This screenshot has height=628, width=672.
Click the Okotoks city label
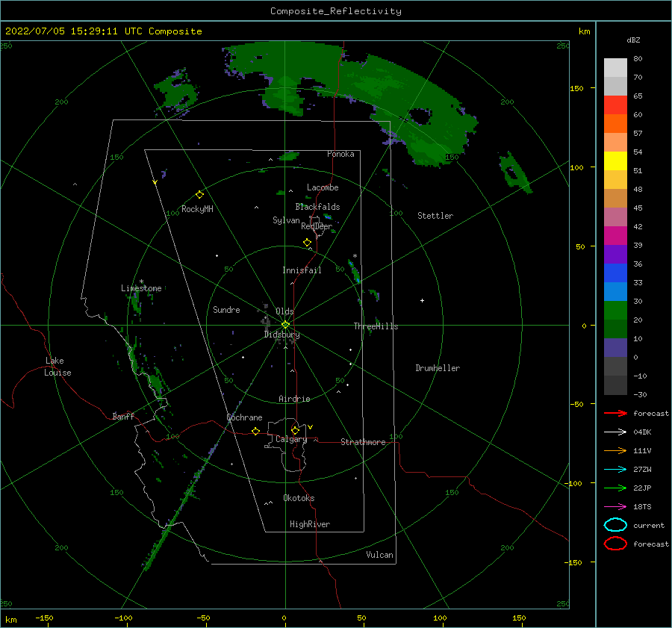tap(299, 498)
